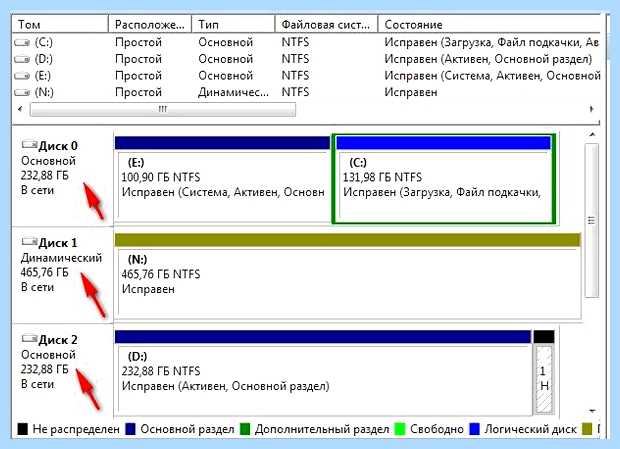Click the status cell Исправен (Система, Активен, Основной
This screenshot has width=620, height=449.
(x=492, y=75)
